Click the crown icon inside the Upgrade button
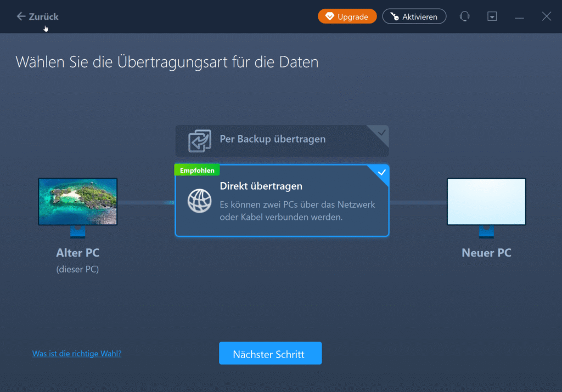562x392 pixels. coord(330,16)
